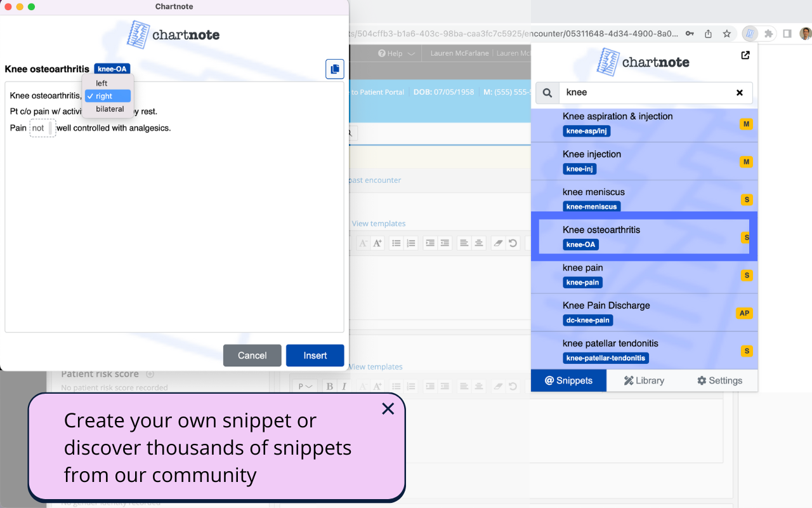Image resolution: width=812 pixels, height=508 pixels.
Task: Open Chartnote popup in a new window
Action: coord(745,55)
